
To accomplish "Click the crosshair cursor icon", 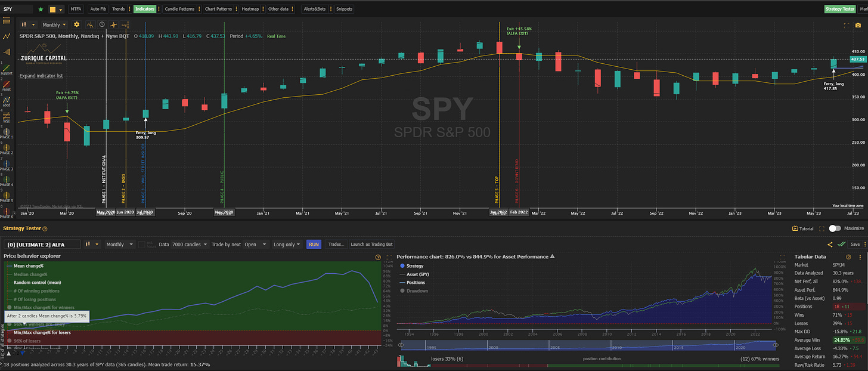I will 113,25.
